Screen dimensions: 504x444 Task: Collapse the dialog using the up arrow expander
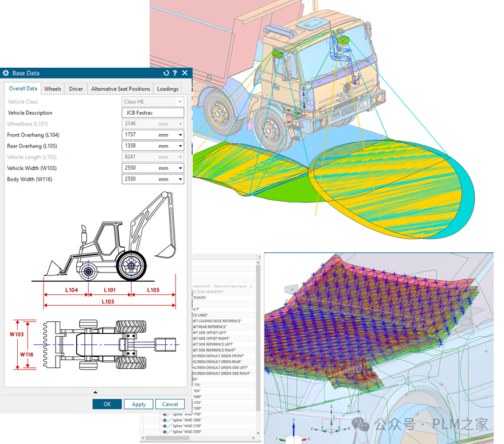(x=95, y=392)
